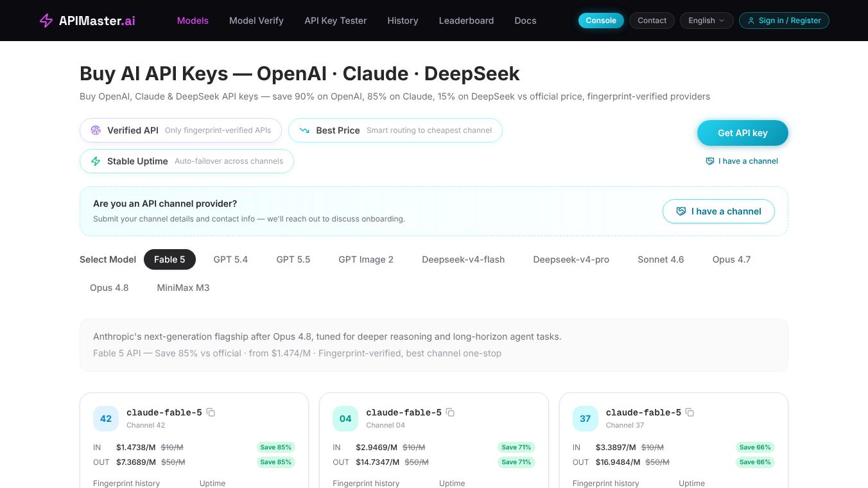Viewport: 868px width, 488px height.
Task: Click the Get API key button
Action: [x=743, y=133]
